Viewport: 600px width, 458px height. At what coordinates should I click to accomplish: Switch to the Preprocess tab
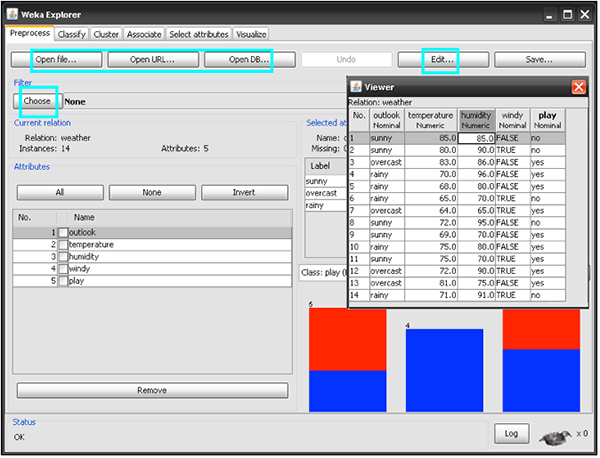coord(30,33)
